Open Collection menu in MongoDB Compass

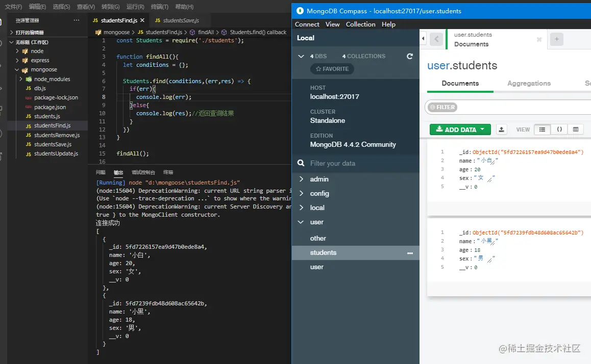click(x=361, y=24)
